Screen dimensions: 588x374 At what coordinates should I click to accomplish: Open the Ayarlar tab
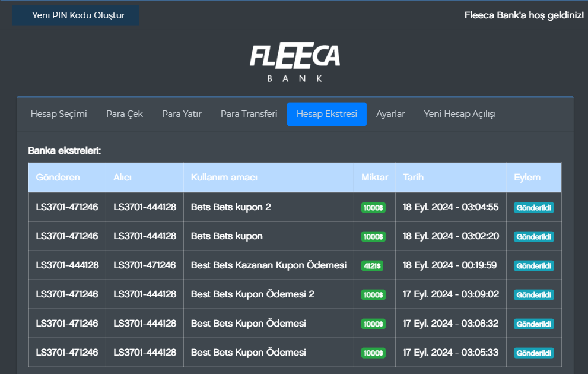[x=390, y=114]
